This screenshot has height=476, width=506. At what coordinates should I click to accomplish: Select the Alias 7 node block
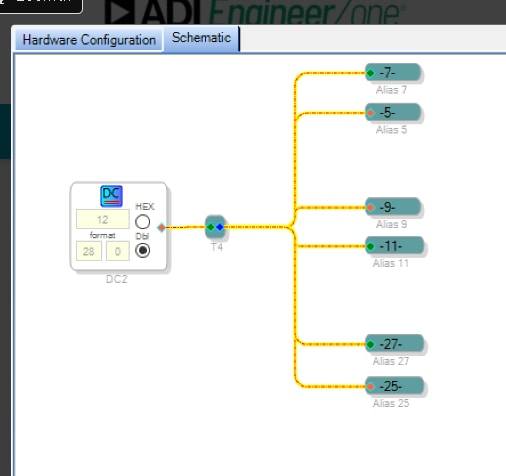(x=393, y=72)
